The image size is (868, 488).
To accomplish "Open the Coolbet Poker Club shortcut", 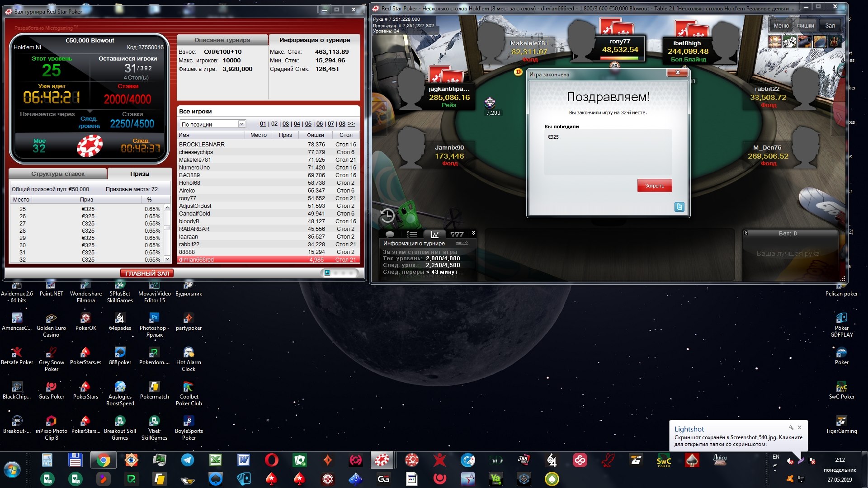I will pyautogui.click(x=189, y=394).
